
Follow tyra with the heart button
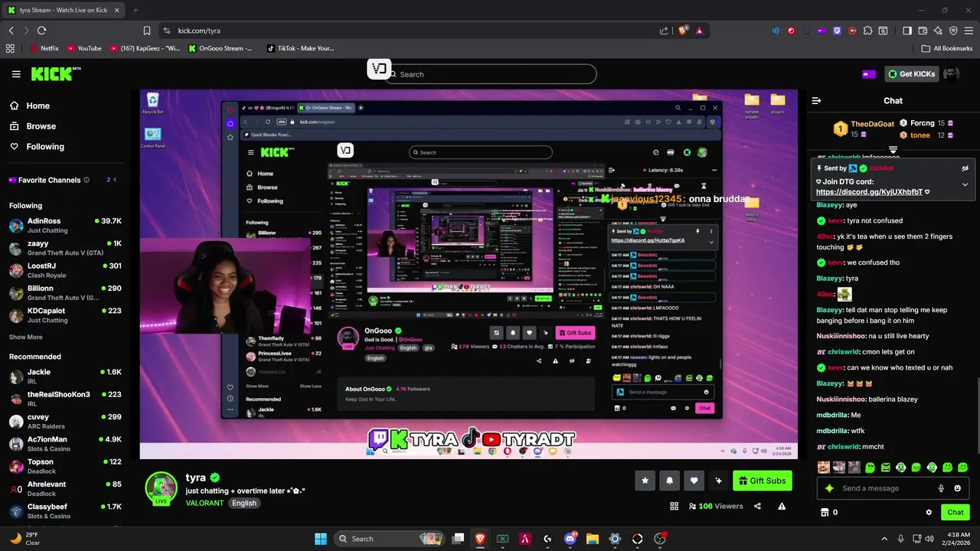[x=694, y=481]
